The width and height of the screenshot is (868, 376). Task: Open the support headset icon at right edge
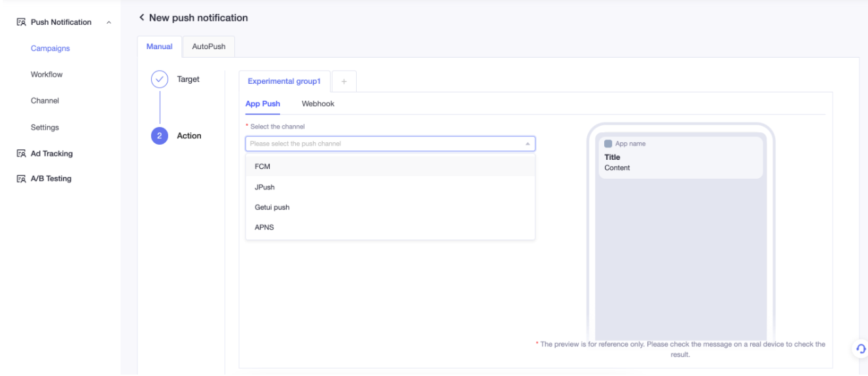pyautogui.click(x=860, y=348)
